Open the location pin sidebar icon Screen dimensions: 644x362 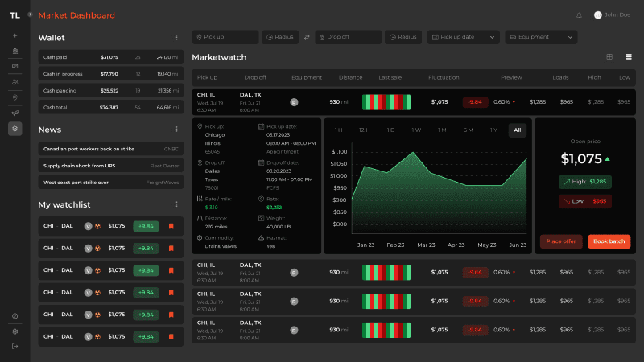tap(14, 97)
